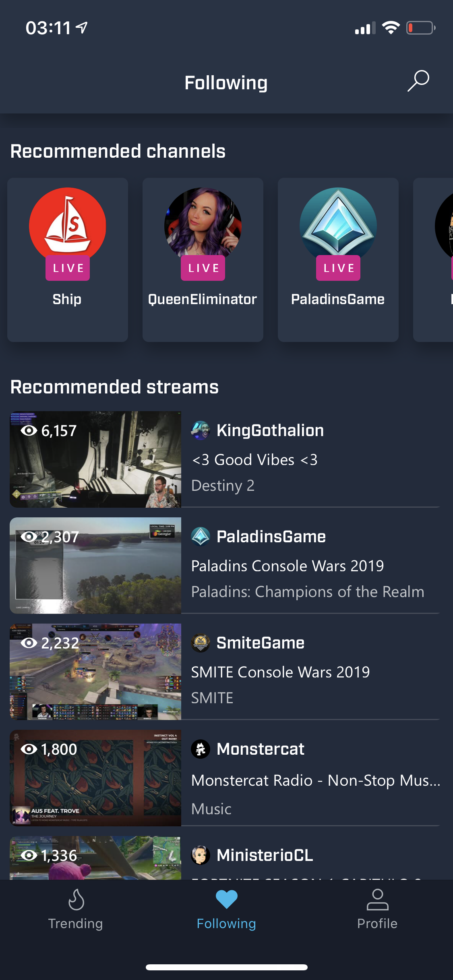The width and height of the screenshot is (453, 980).
Task: Open the PaladinsGame stream thumbnail with 2,307 viewers
Action: coord(95,566)
